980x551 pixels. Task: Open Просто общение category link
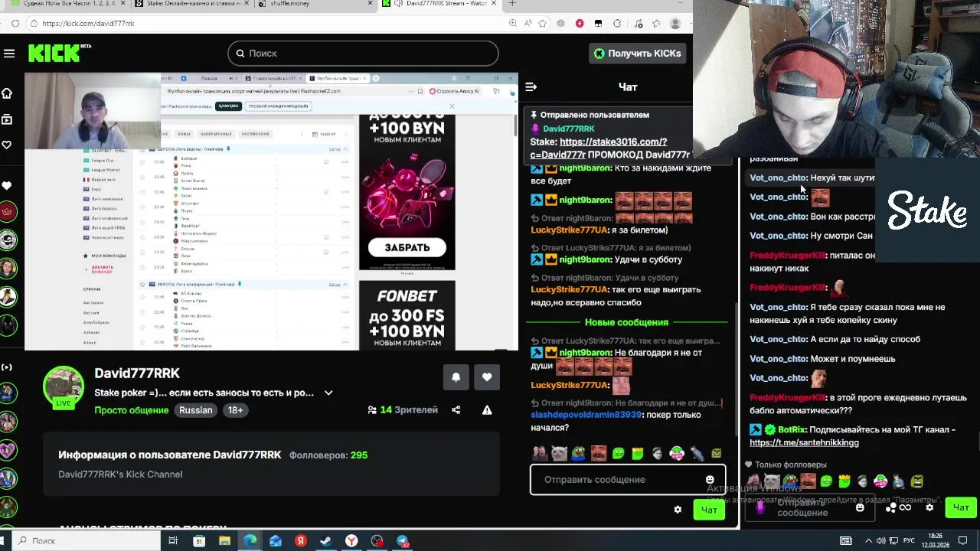(x=131, y=410)
